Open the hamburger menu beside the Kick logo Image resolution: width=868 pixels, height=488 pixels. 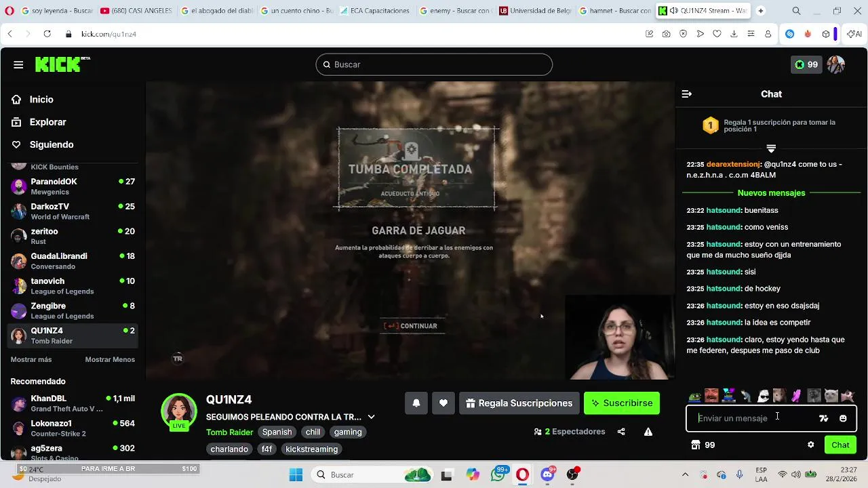click(18, 64)
